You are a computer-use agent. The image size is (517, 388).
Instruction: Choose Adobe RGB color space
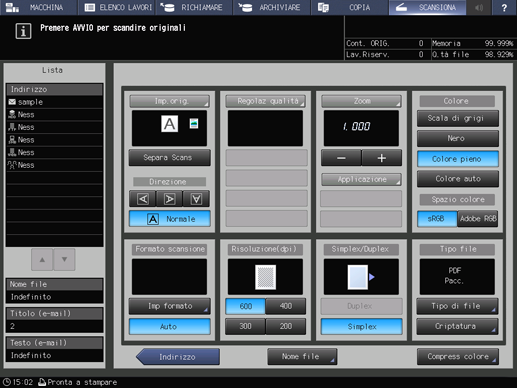[x=478, y=219]
